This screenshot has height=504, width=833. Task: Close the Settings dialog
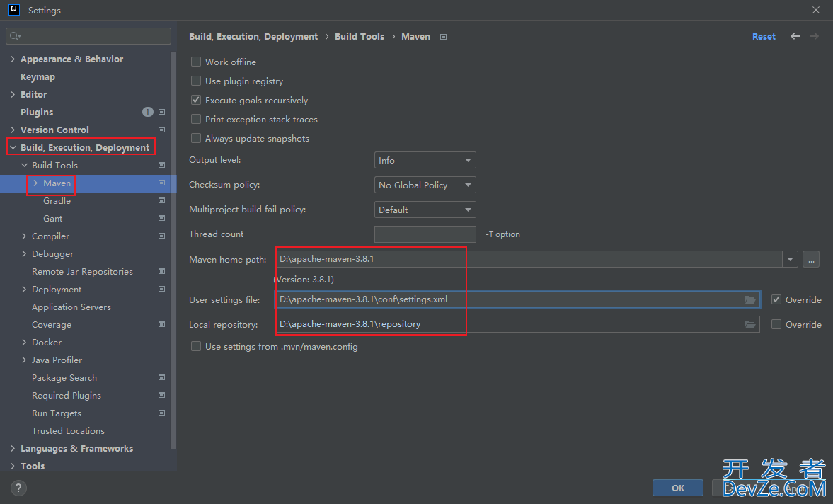(x=816, y=10)
